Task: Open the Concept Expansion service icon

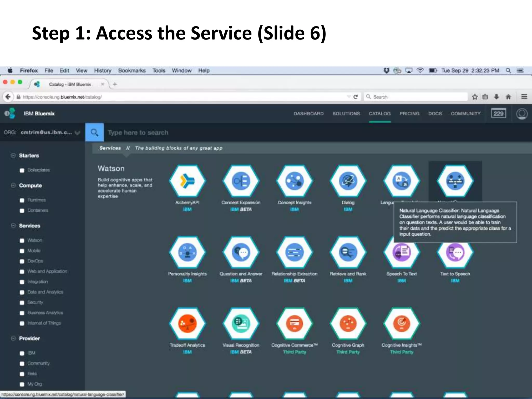Action: click(x=241, y=181)
